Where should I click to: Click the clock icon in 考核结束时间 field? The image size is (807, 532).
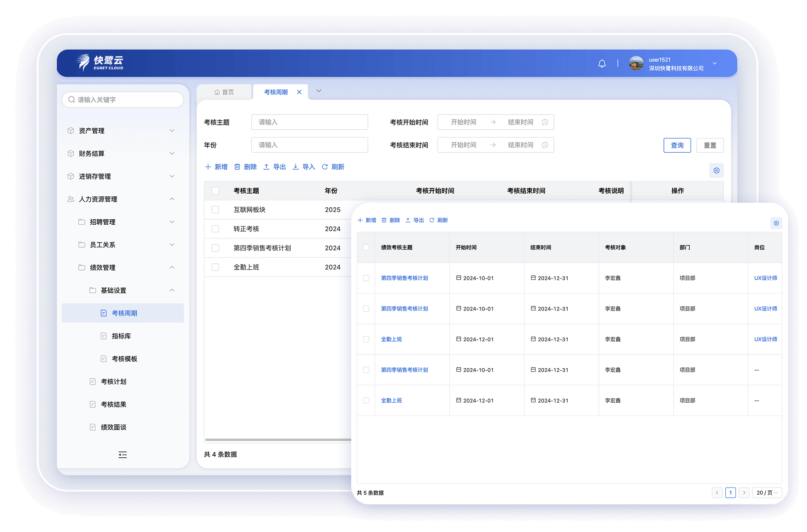tap(545, 145)
